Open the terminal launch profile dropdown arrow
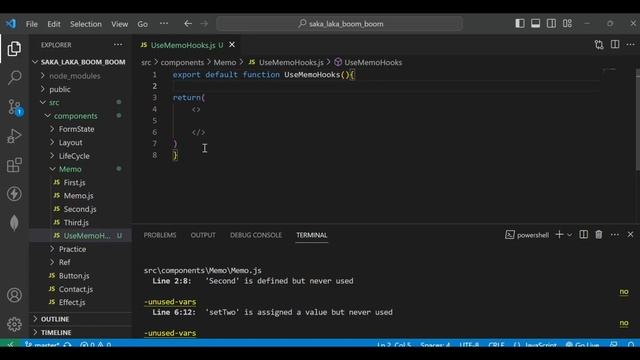 569,235
